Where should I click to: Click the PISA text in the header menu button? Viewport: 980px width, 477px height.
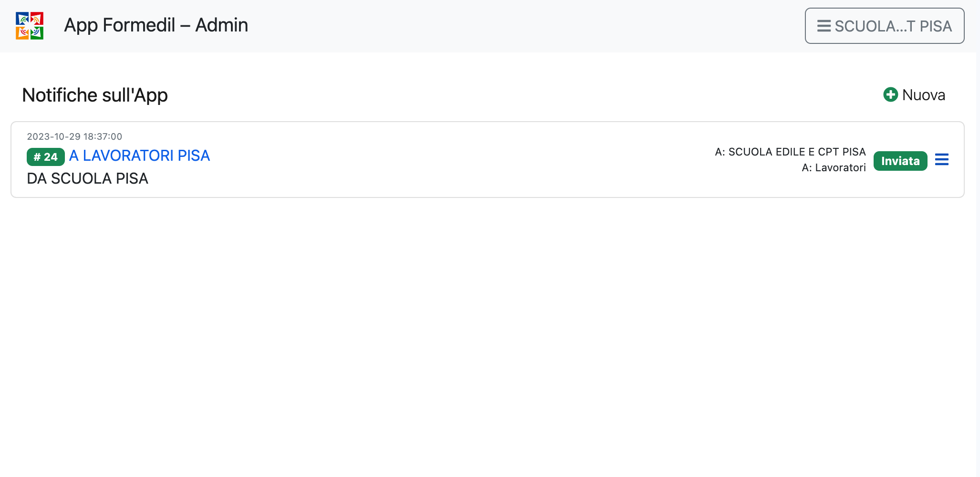[936, 26]
